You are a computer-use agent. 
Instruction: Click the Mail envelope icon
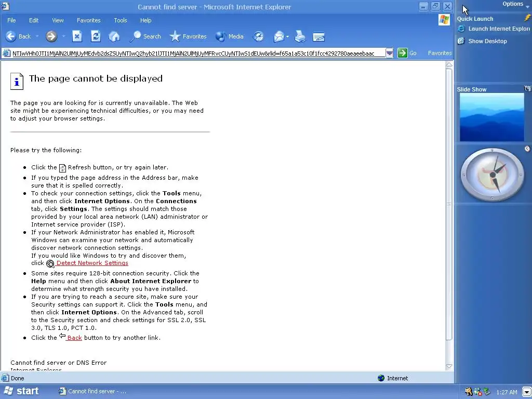[x=278, y=36]
